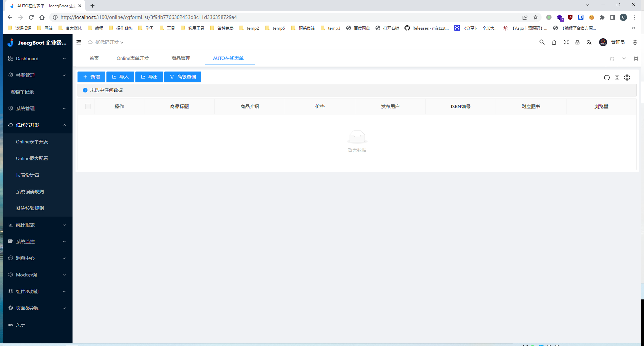Image resolution: width=644 pixels, height=346 pixels.
Task: Open 高级查询 advanced query button
Action: 183,77
